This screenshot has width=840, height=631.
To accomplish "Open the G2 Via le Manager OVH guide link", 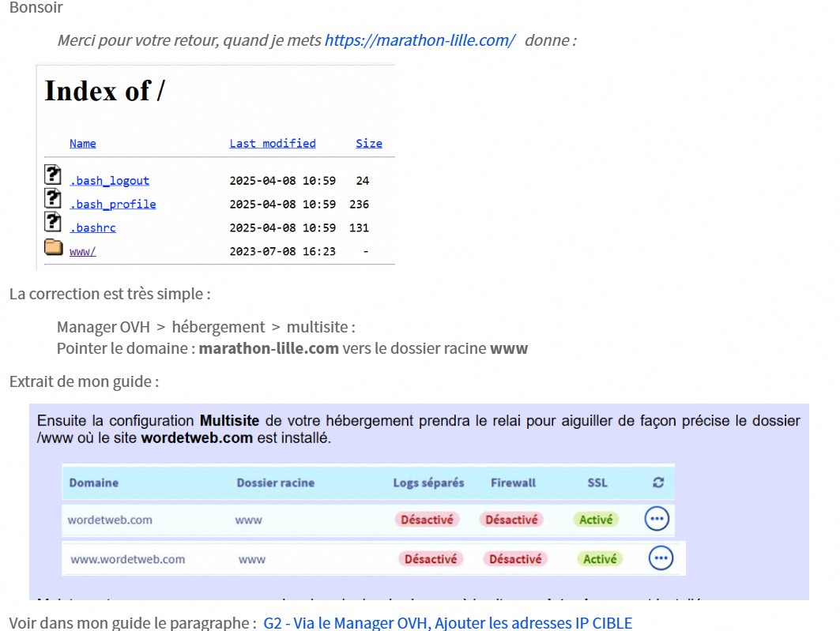I will click(448, 622).
